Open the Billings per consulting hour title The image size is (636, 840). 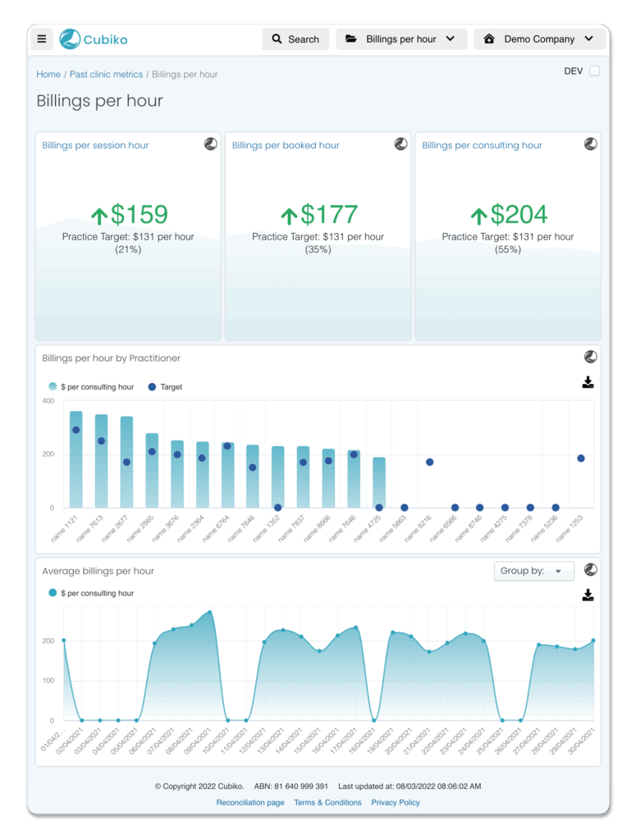[x=482, y=145]
